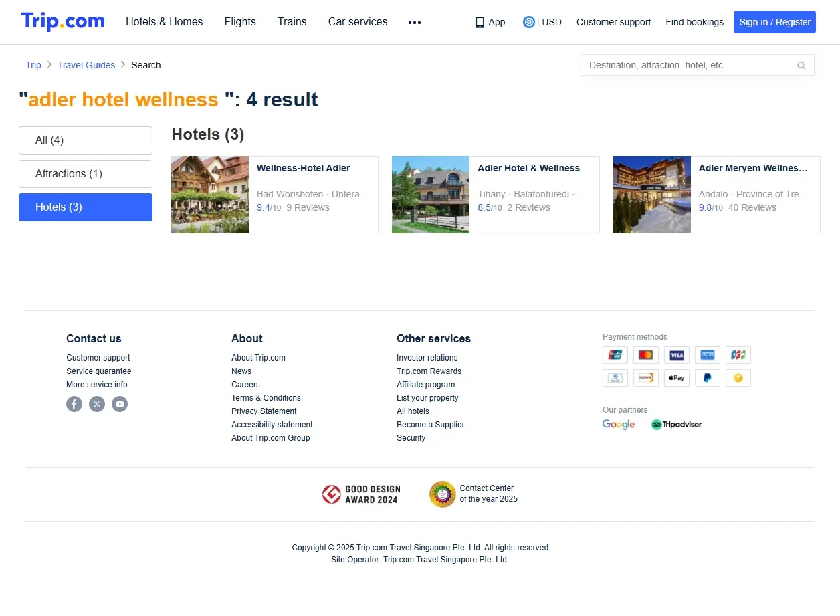The image size is (840, 616).
Task: Click the search magnifier icon
Action: [801, 65]
